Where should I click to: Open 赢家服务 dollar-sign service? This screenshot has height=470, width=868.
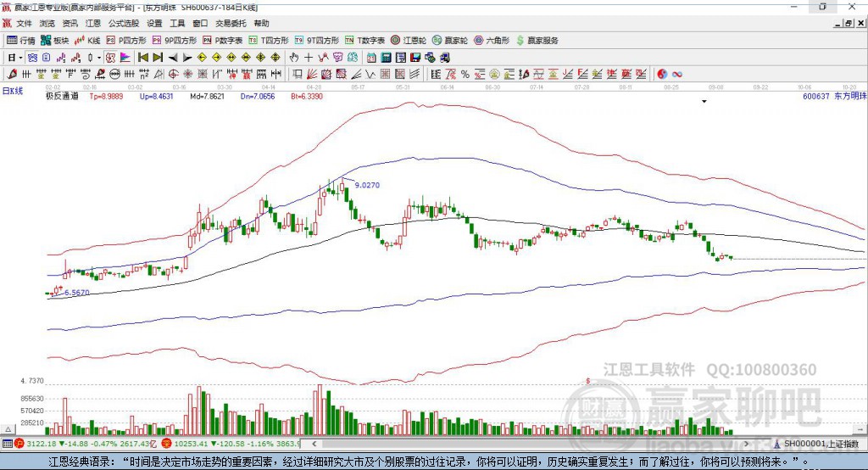pyautogui.click(x=537, y=41)
